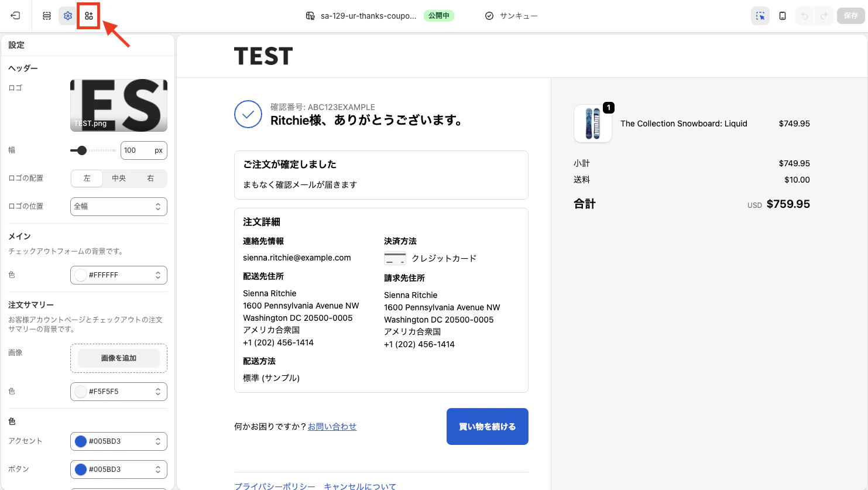
Task: Click the Liquid snowboard product thumbnail
Action: pyautogui.click(x=593, y=124)
